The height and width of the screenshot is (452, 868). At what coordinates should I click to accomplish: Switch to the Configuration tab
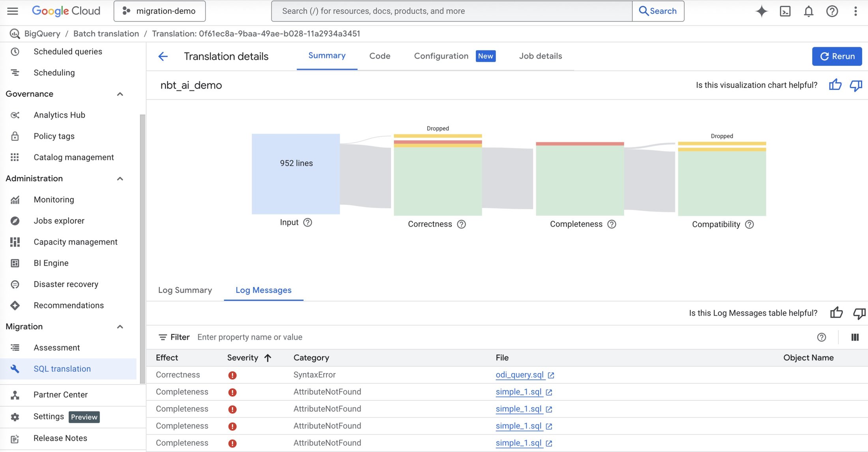point(455,56)
